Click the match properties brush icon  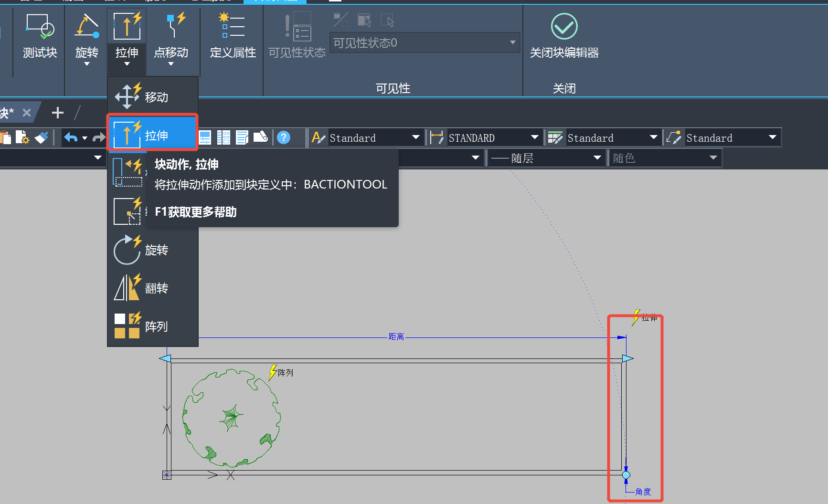tap(42, 138)
